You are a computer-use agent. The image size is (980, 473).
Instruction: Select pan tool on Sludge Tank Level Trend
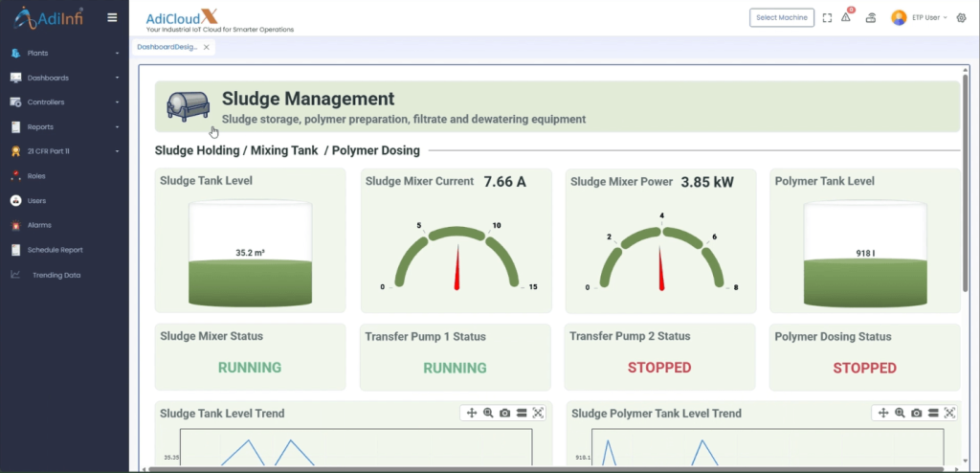click(471, 413)
